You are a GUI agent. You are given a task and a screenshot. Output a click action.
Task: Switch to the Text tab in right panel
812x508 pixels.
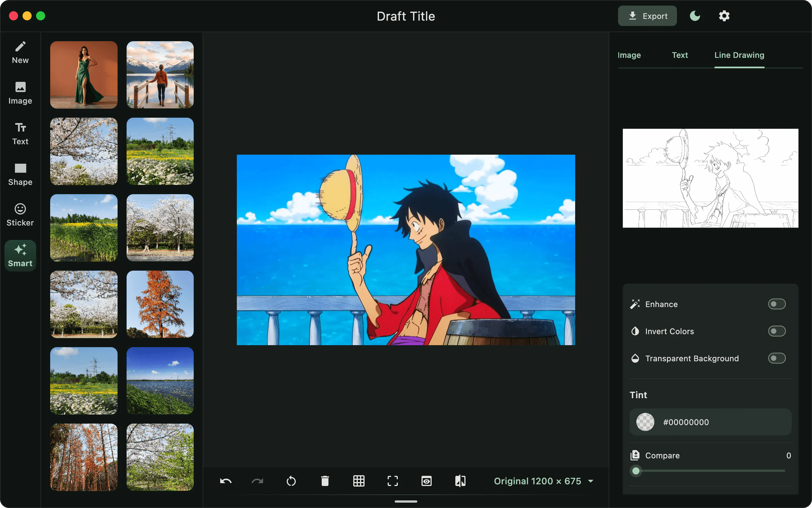coord(680,55)
